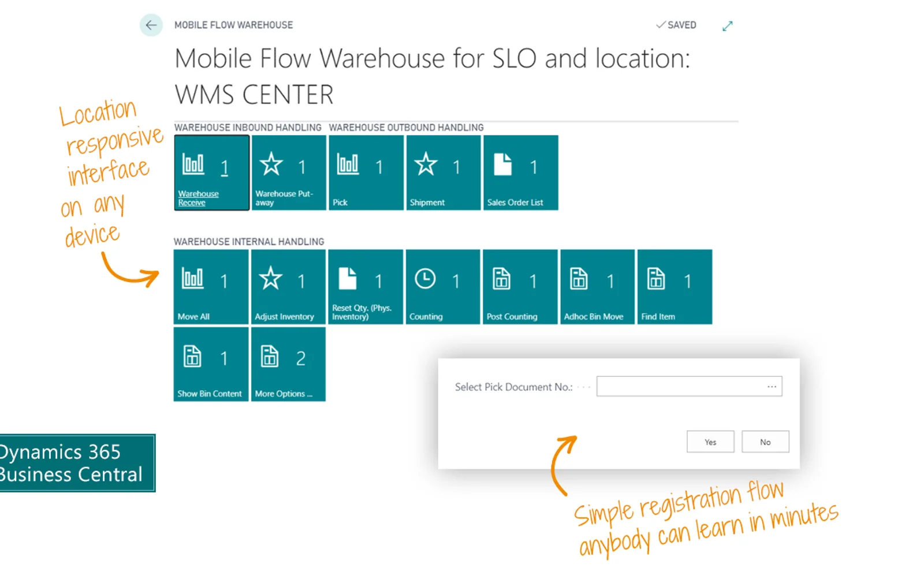Open the Move All tile

(211, 287)
